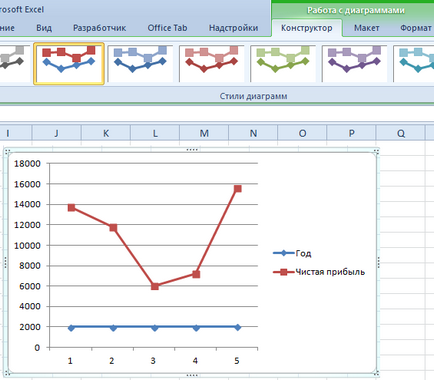The width and height of the screenshot is (434, 380).
Task: Select the Чистая прибыль legend entry
Action: tap(319, 272)
